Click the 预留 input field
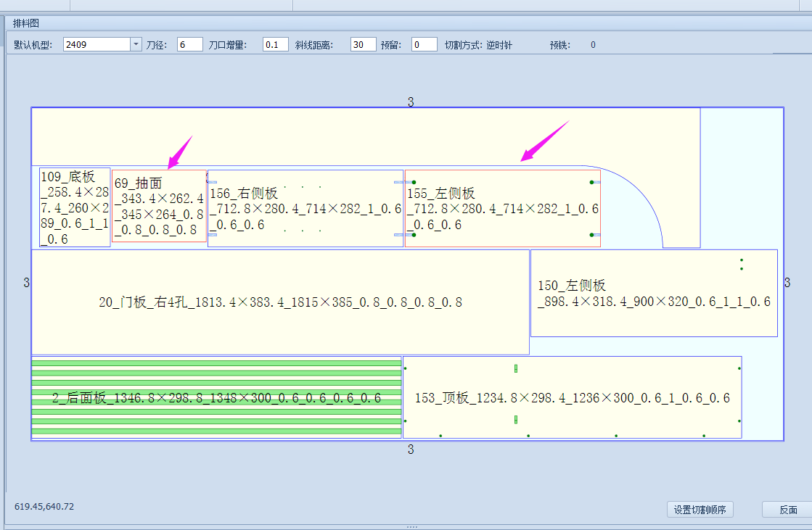Image resolution: width=812 pixels, height=530 pixels. (424, 44)
